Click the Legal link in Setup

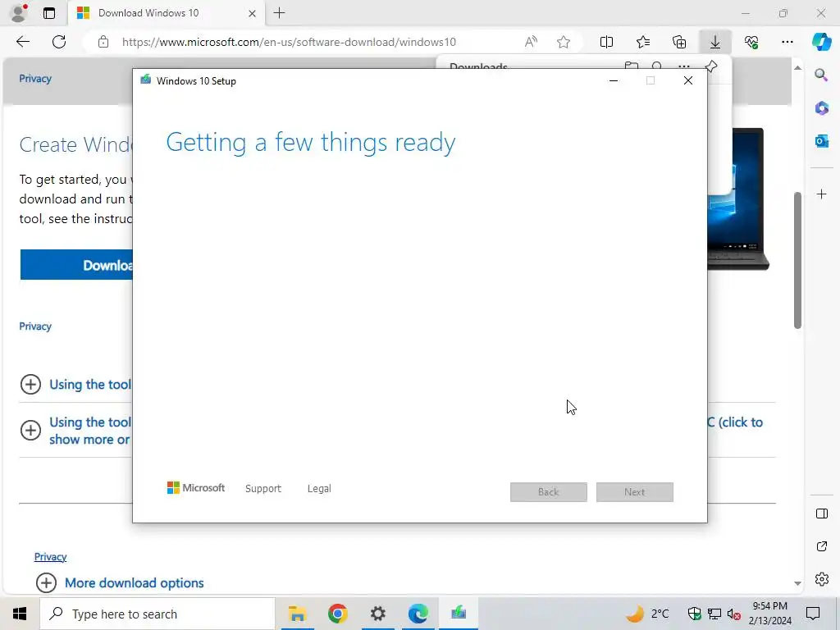click(x=319, y=489)
